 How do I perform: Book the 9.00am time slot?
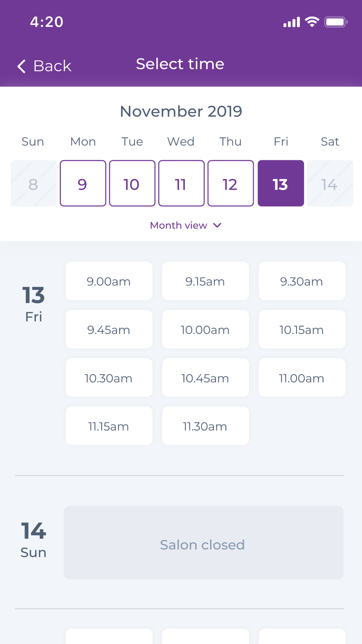(109, 281)
